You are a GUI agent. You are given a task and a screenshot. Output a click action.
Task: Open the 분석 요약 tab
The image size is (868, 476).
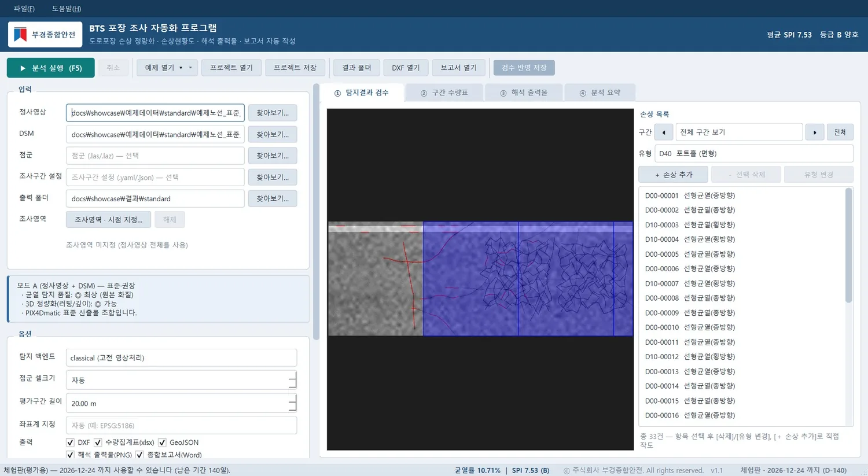coord(600,93)
